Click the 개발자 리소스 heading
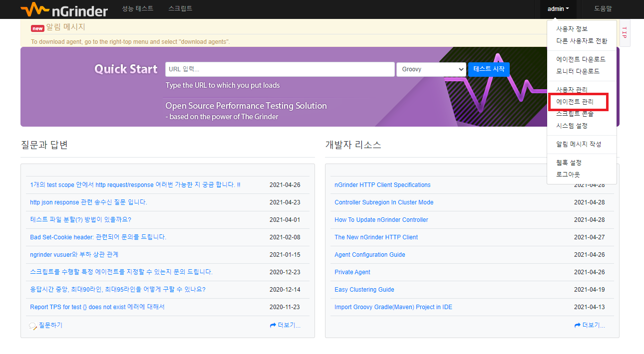Image resolution: width=644 pixels, height=354 pixels. 353,145
